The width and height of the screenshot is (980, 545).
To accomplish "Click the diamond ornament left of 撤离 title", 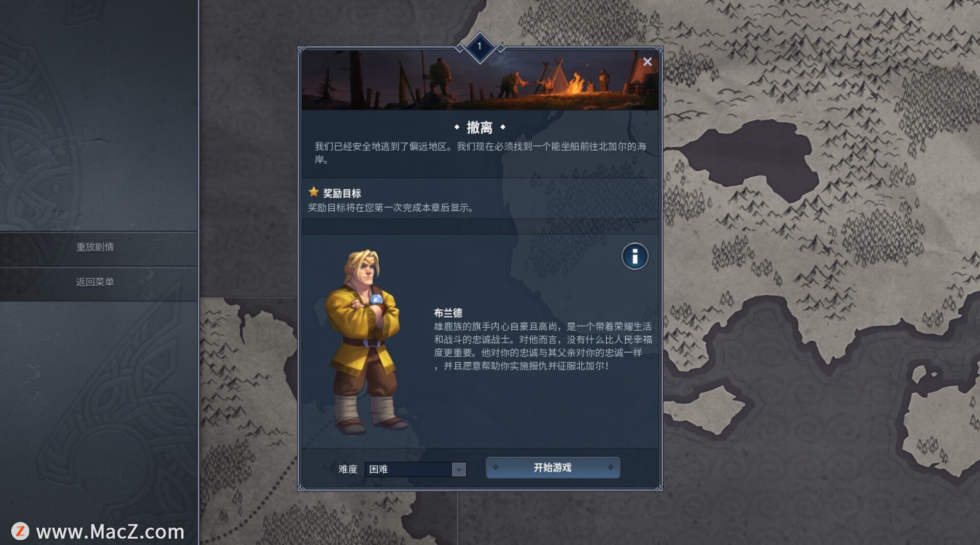I will 457,127.
